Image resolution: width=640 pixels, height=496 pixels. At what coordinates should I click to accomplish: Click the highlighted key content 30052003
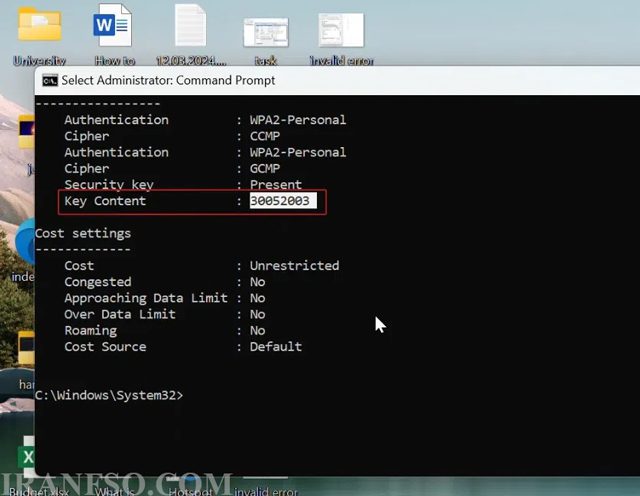(x=283, y=201)
